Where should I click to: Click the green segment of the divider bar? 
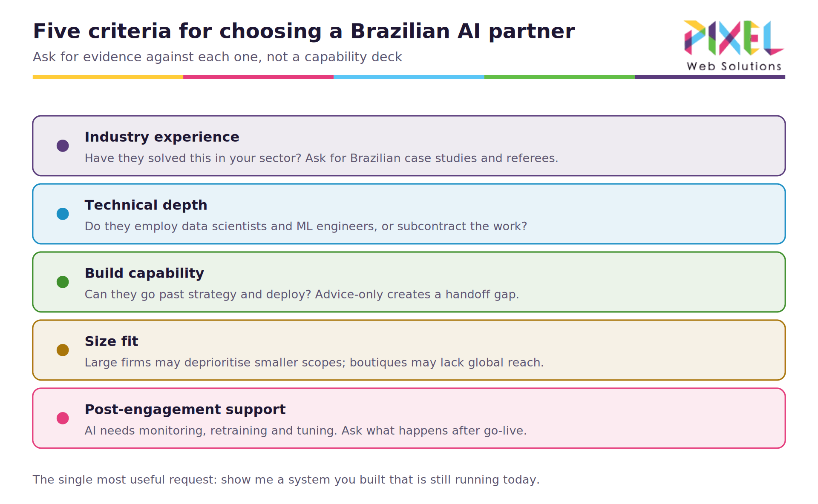pos(559,77)
